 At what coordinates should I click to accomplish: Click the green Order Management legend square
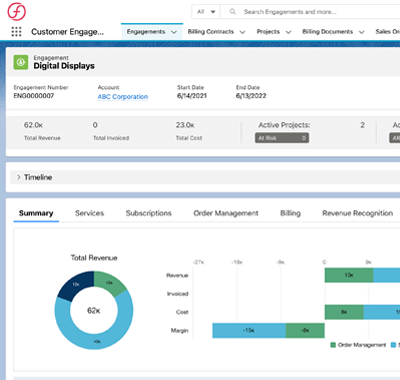pyautogui.click(x=333, y=345)
